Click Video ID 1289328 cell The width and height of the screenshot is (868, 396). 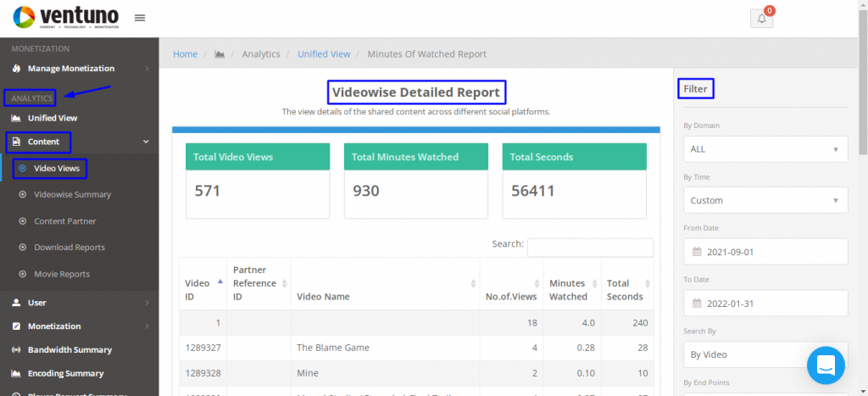pos(203,373)
